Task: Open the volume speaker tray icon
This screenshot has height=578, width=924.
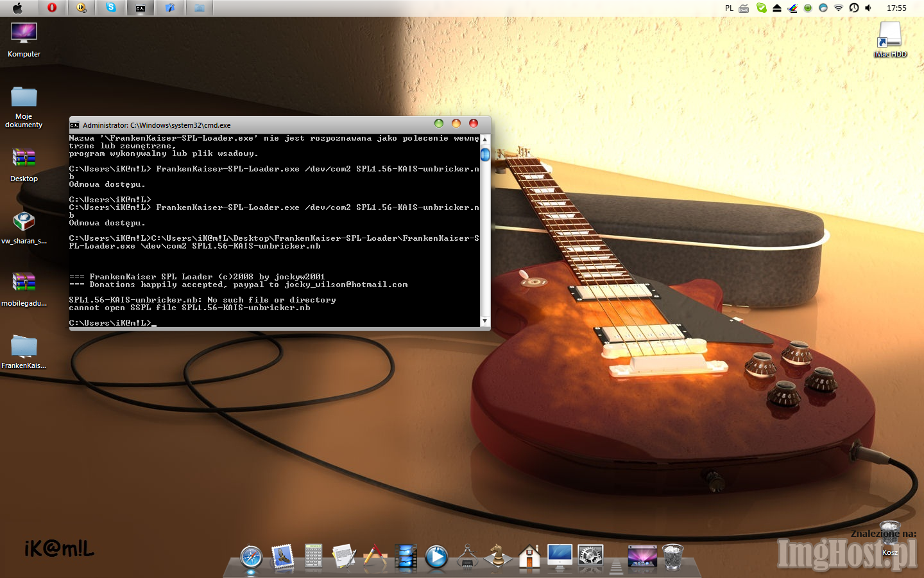Action: pyautogui.click(x=868, y=8)
